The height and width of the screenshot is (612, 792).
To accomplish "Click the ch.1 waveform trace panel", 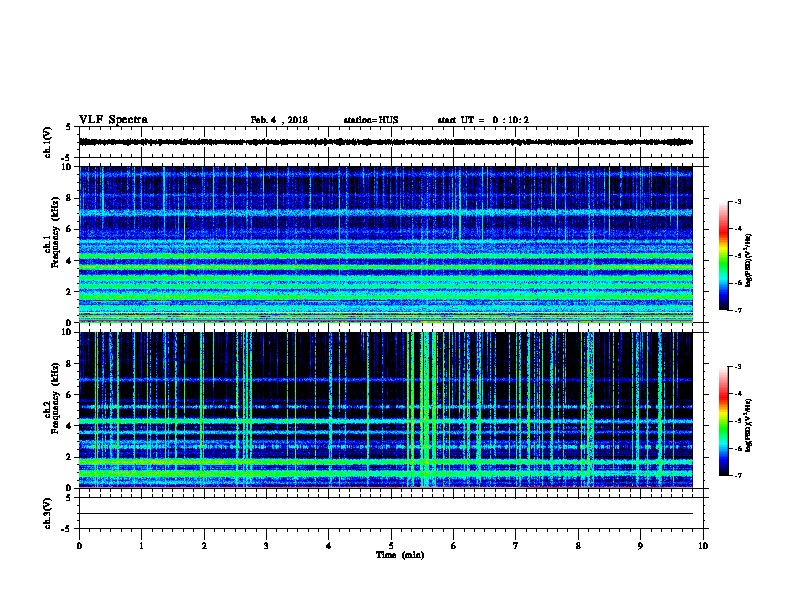I will (391, 142).
